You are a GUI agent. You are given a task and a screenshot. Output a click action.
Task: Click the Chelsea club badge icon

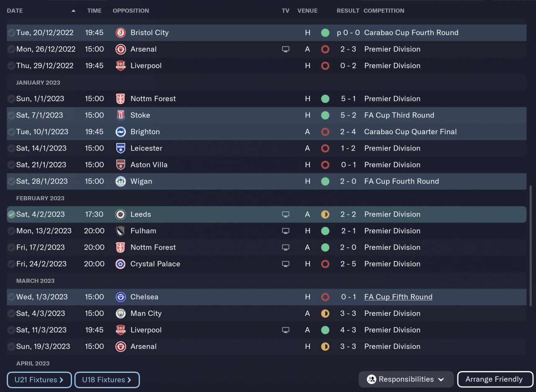[x=121, y=297]
